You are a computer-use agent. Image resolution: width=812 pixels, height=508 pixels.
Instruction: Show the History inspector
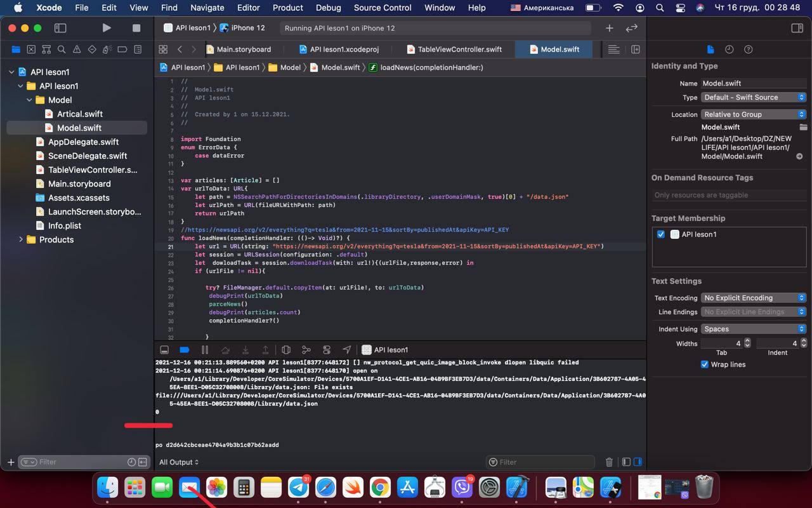pos(730,50)
